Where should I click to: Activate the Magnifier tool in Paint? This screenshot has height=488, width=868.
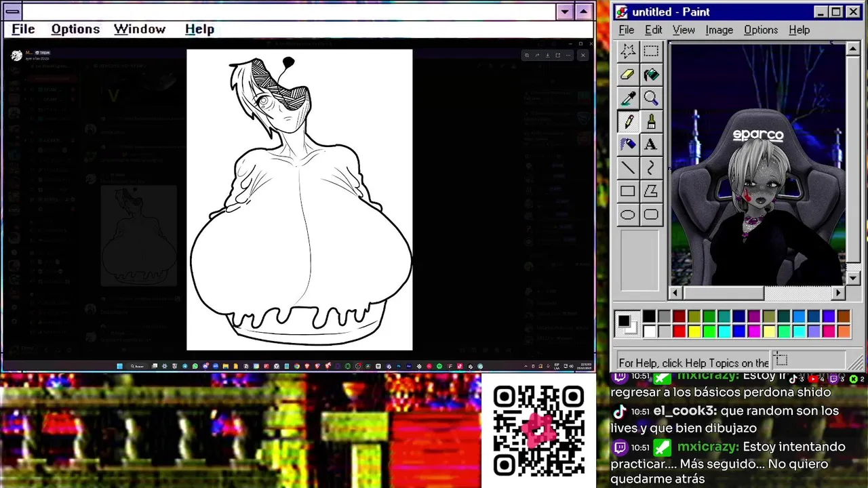[651, 98]
